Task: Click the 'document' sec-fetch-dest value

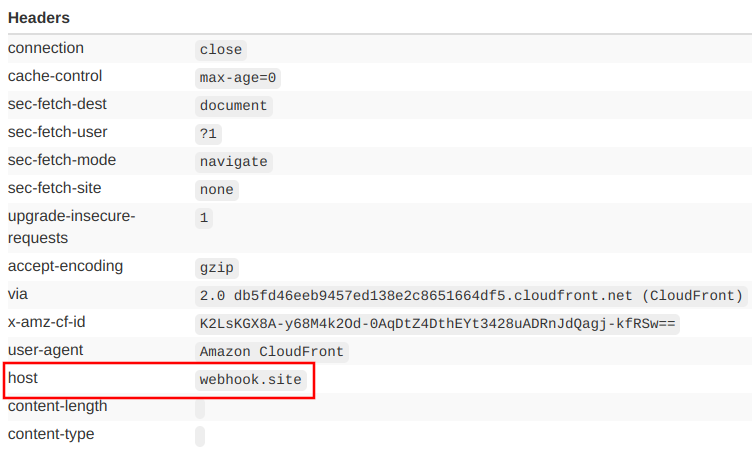Action: tap(233, 106)
